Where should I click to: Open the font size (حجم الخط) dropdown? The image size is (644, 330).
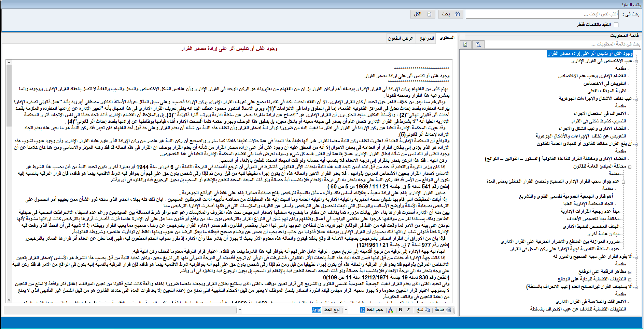[346, 310]
